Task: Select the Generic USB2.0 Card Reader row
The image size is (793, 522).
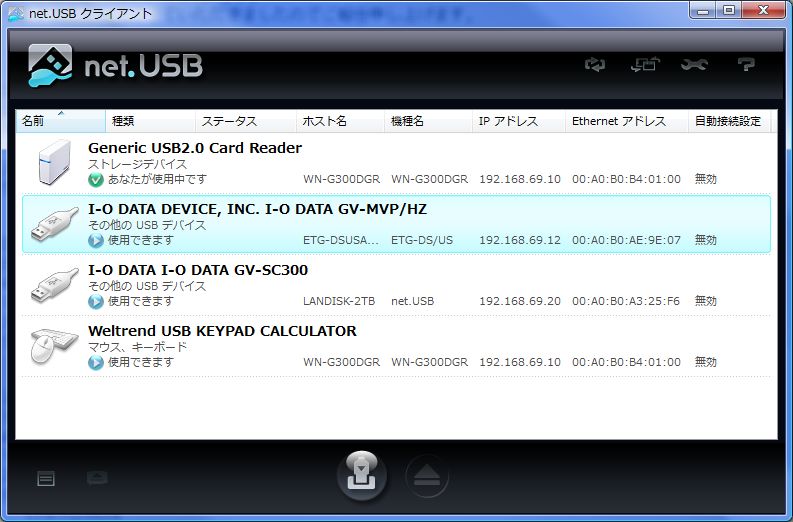Action: coord(396,163)
